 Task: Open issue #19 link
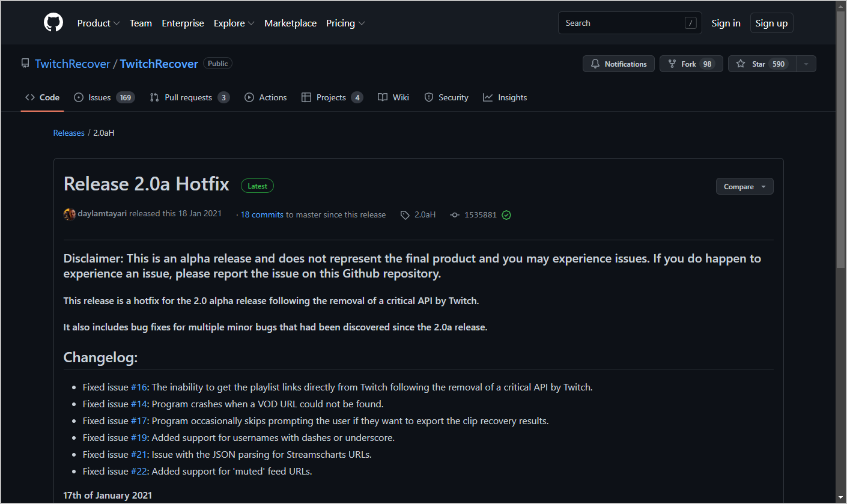tap(139, 437)
